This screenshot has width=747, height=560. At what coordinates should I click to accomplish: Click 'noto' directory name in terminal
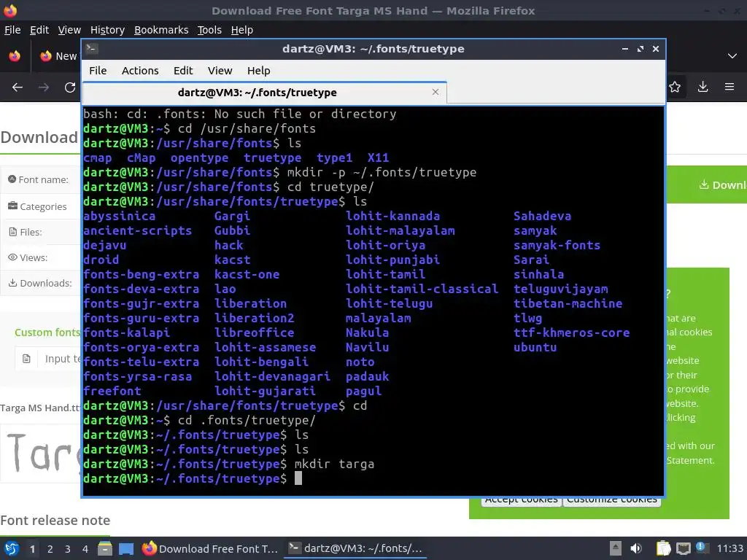360,362
